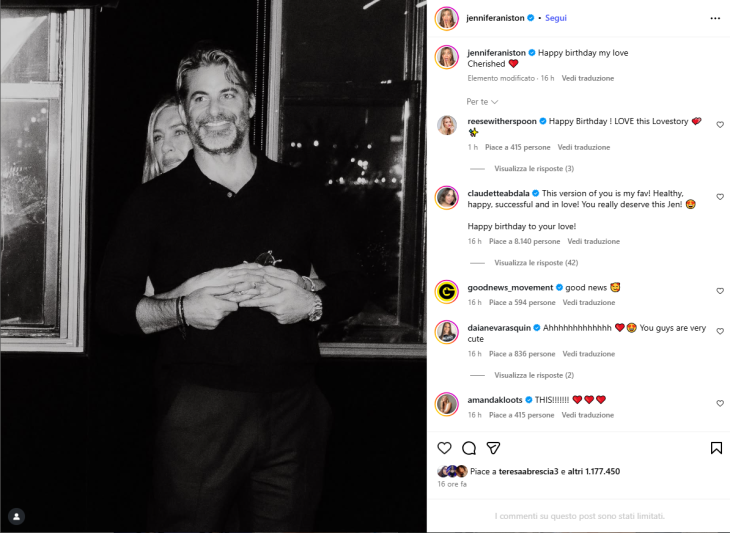Expand Visualizza le risposte (2)
Viewport: 730px width, 533px height.
[x=534, y=375]
